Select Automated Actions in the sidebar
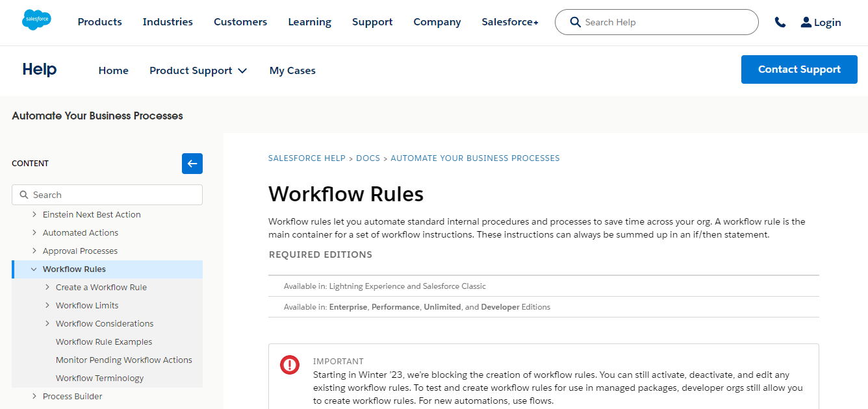 point(81,232)
